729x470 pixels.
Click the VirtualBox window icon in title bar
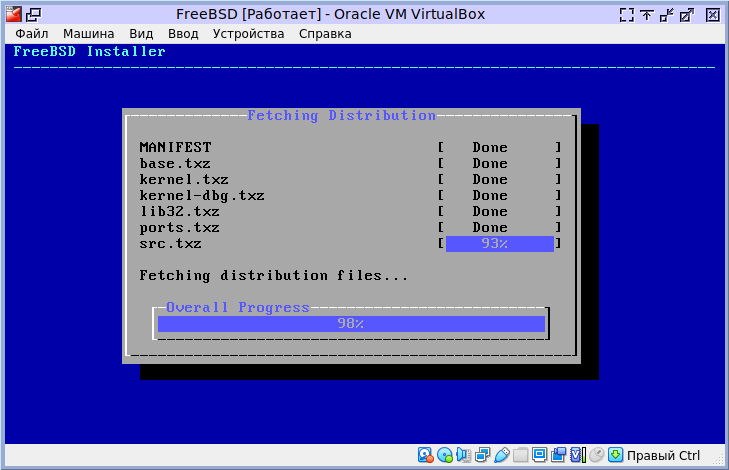coord(13,14)
